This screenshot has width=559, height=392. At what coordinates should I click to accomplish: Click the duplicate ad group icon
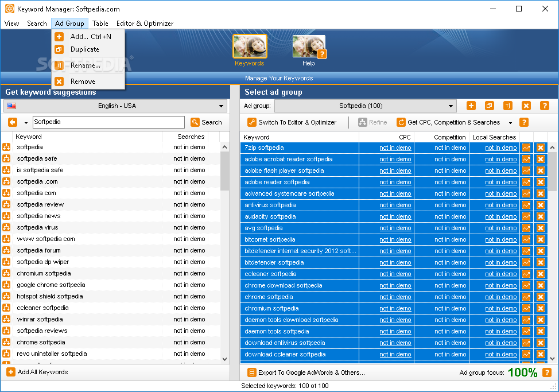coord(490,106)
